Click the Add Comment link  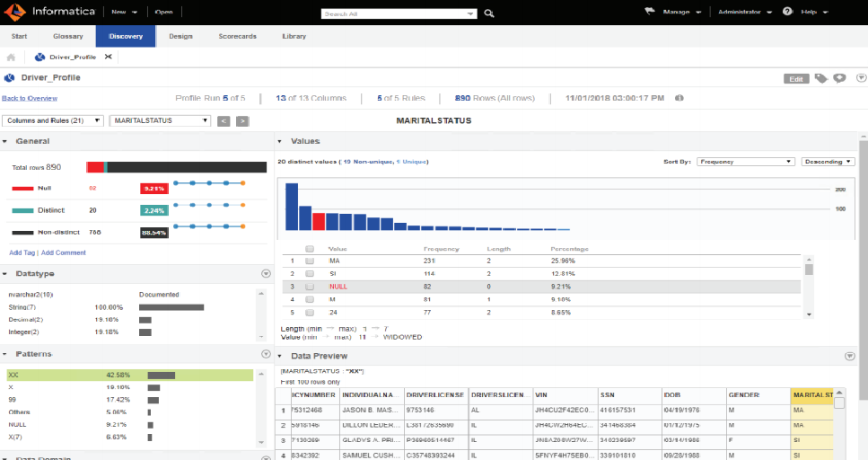[64, 252]
